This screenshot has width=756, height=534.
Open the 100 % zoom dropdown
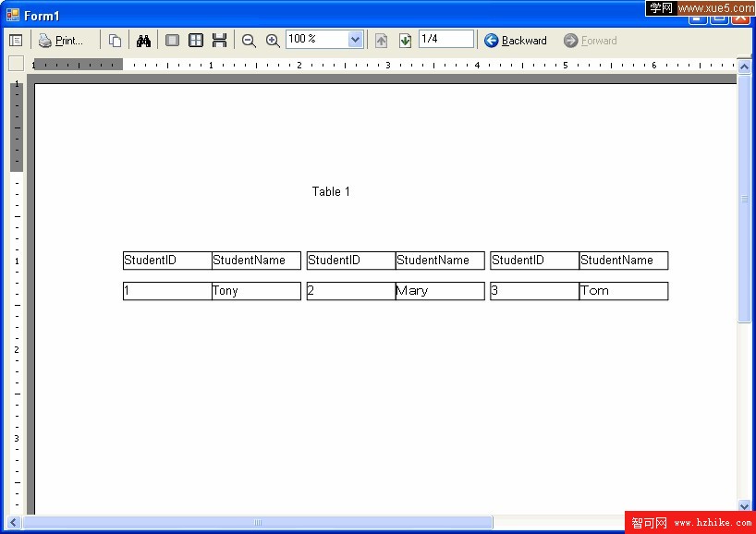[x=355, y=40]
